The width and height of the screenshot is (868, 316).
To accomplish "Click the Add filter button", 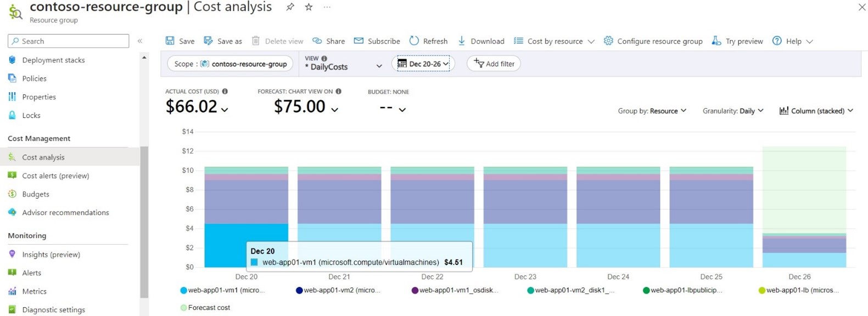I will click(494, 64).
